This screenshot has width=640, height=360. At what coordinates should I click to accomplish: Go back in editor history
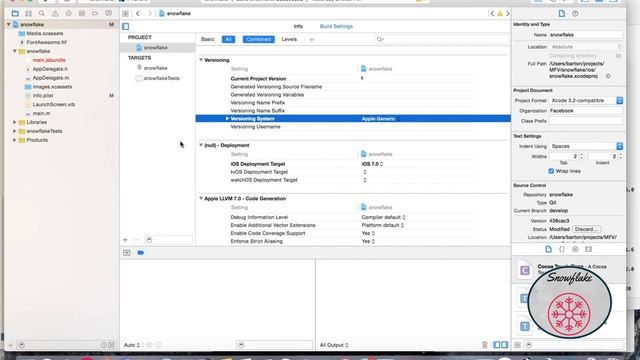(138, 13)
